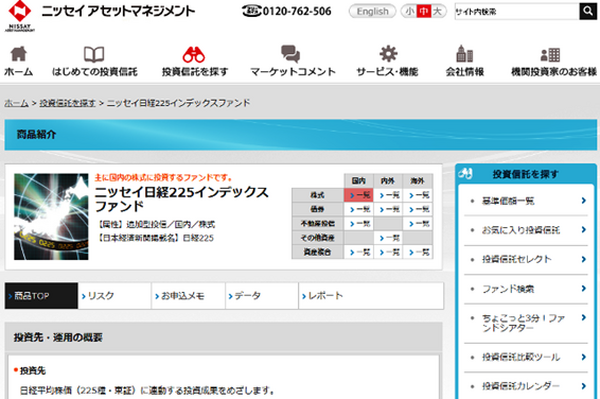
Task: Open 株式 海外 一覧 link
Action: pyautogui.click(x=418, y=195)
